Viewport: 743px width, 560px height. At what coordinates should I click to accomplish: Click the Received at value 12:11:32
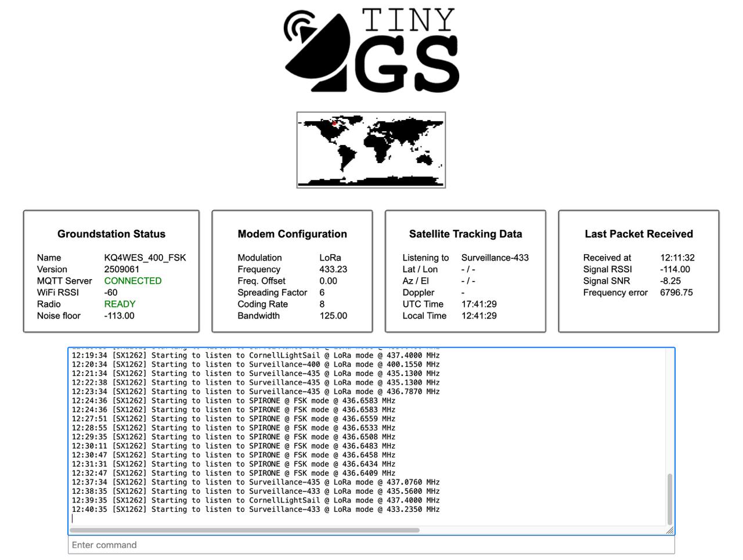point(677,258)
